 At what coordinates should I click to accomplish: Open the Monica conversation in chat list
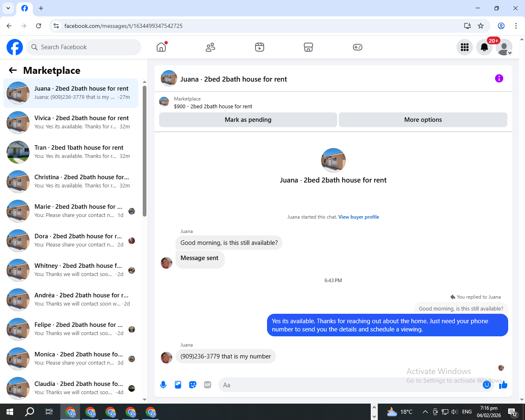click(71, 359)
